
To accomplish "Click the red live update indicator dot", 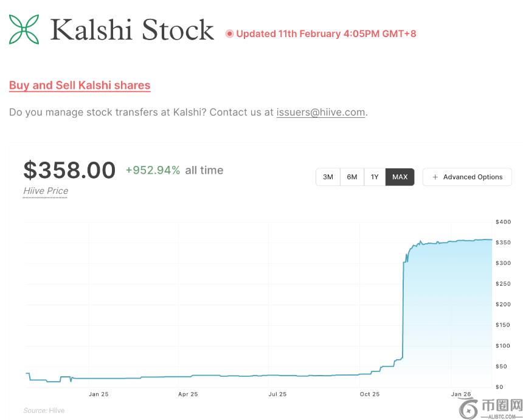I will pyautogui.click(x=229, y=34).
